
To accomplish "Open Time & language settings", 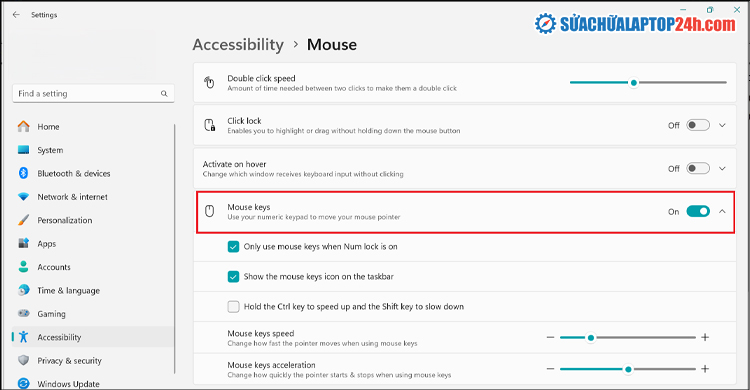I will pyautogui.click(x=93, y=290).
